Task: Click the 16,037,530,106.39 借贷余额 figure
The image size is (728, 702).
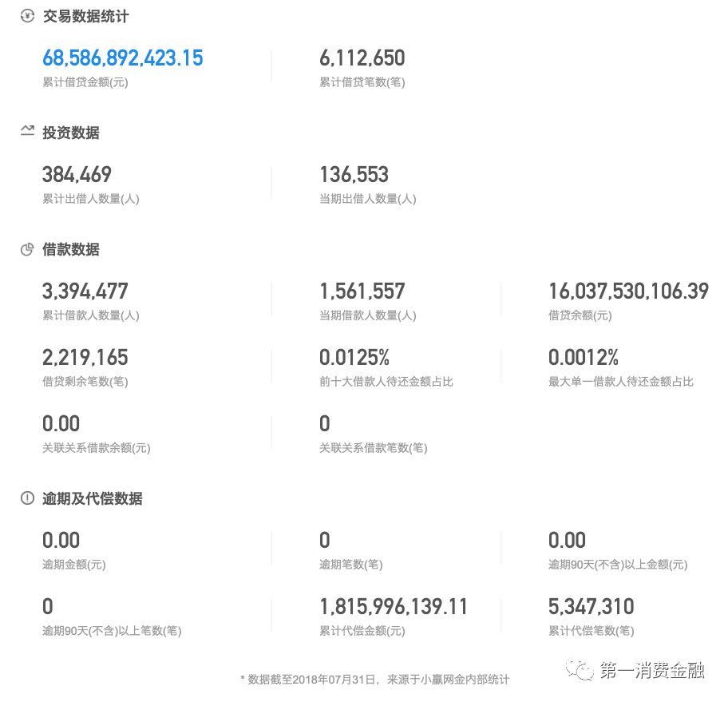Action: (628, 291)
